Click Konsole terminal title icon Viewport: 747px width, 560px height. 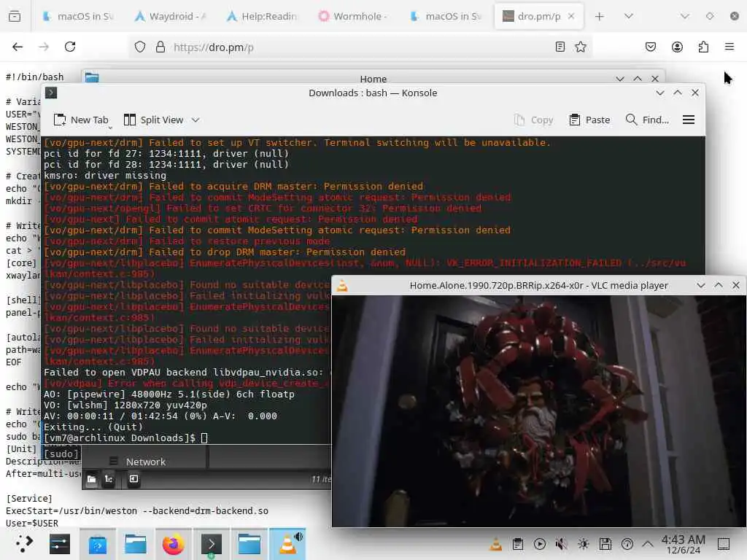(x=51, y=93)
